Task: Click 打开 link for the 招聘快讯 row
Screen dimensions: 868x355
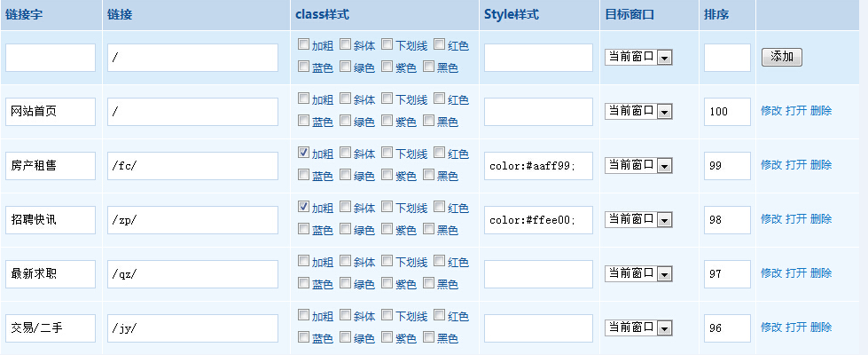Action: click(x=796, y=219)
